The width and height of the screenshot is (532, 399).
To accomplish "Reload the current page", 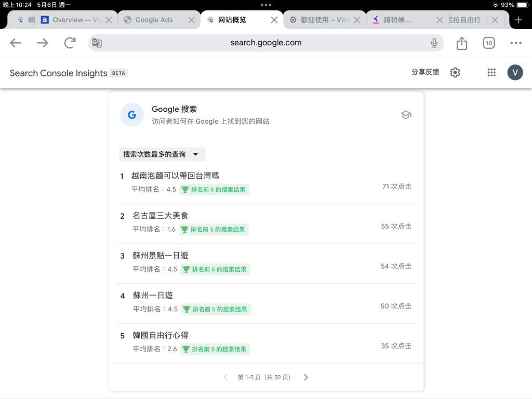I will coord(70,43).
